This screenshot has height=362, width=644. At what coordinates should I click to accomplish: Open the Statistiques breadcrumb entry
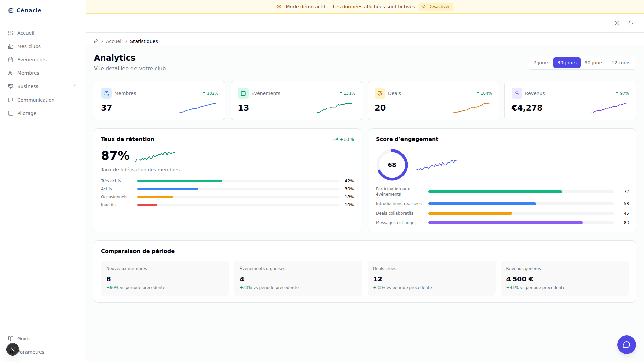(144, 41)
